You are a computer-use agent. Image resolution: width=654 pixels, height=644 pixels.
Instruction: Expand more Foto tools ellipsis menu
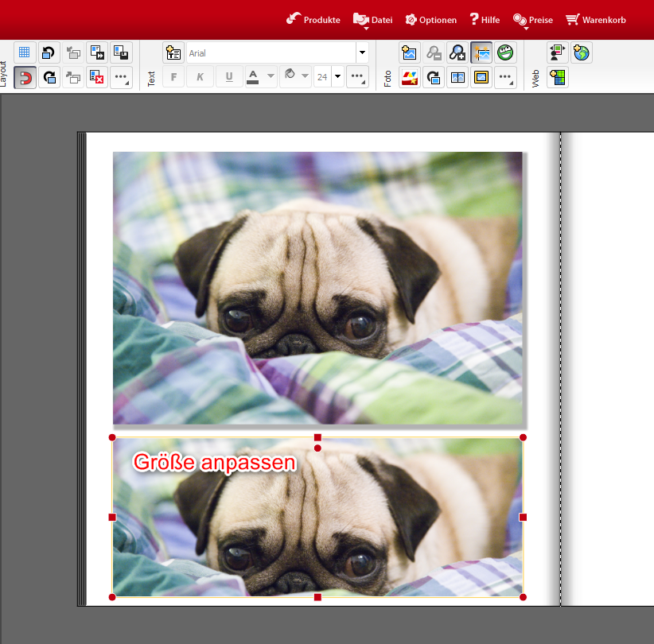pos(505,77)
